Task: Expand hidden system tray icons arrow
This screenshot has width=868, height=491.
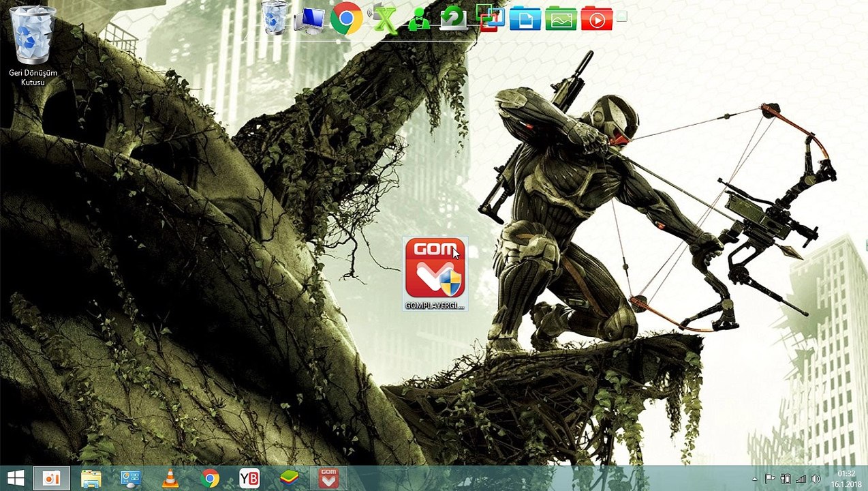Action: 754,479
